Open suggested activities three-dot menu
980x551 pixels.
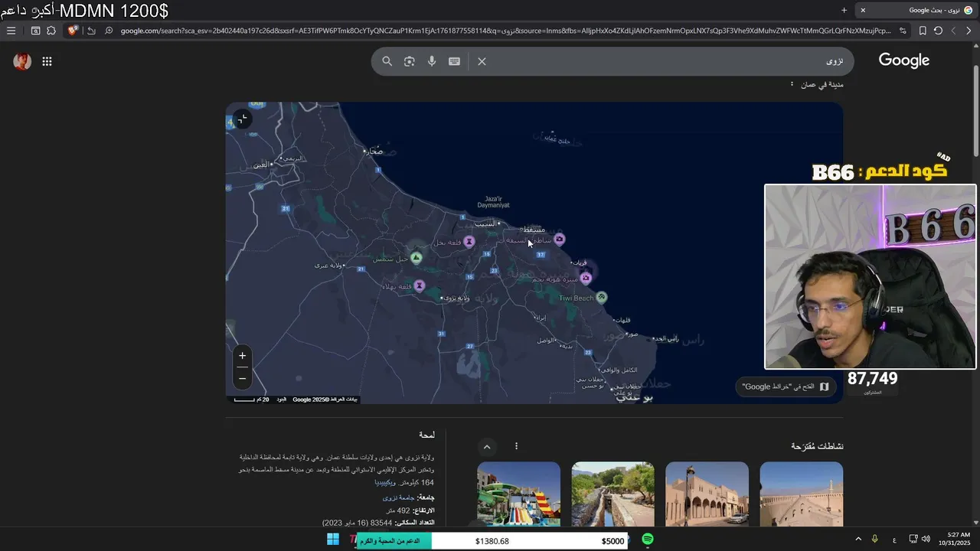[x=516, y=446]
